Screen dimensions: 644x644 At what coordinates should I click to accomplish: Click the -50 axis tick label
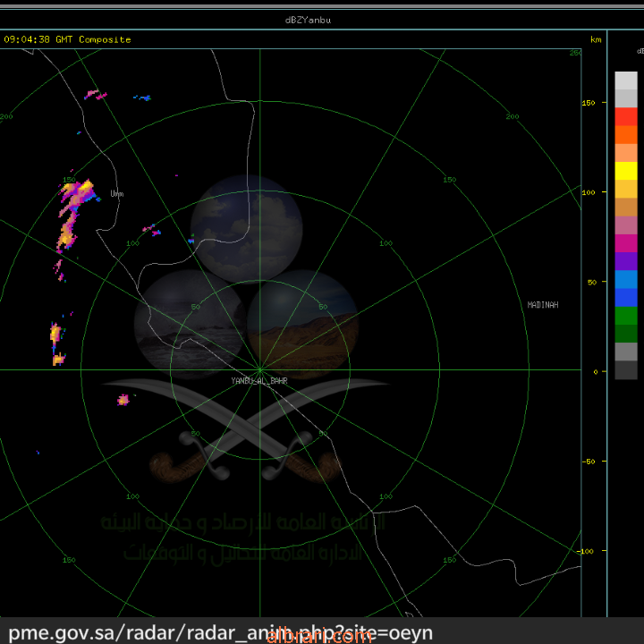coord(588,462)
